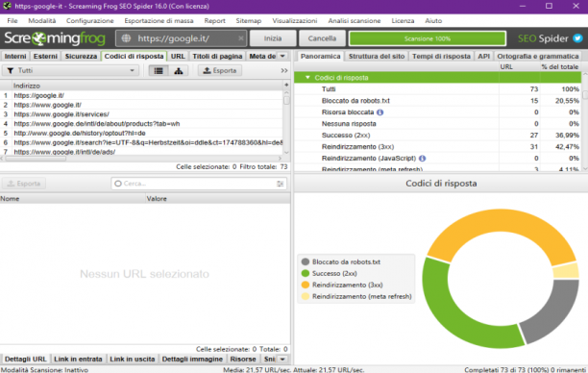The height and width of the screenshot is (373, 588).
Task: Click the Cancella button
Action: pos(322,38)
